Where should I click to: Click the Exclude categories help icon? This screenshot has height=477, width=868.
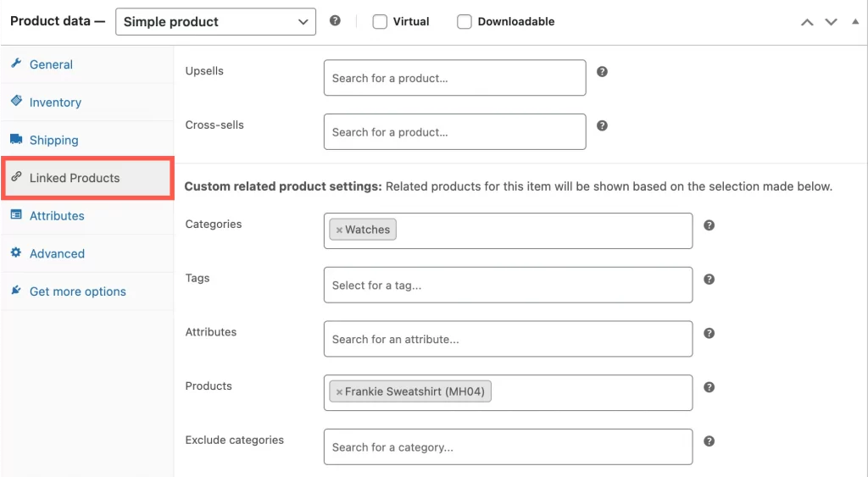[709, 441]
